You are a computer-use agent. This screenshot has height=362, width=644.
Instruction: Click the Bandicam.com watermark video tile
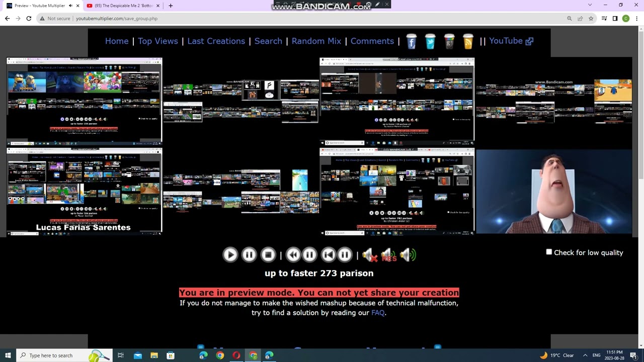[553, 102]
